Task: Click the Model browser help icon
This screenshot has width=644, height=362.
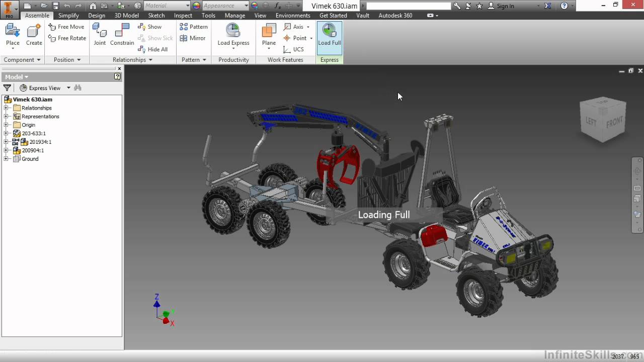Action: (x=117, y=77)
